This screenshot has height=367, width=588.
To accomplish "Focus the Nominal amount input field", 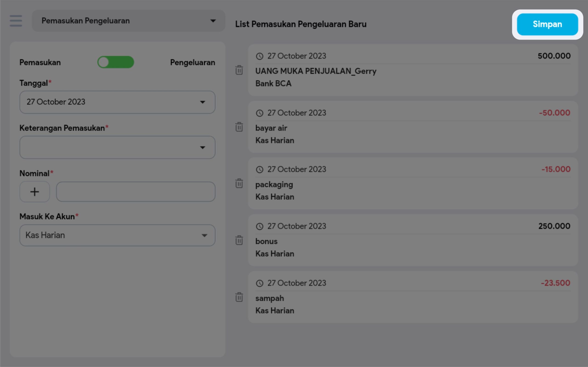I will tap(136, 192).
